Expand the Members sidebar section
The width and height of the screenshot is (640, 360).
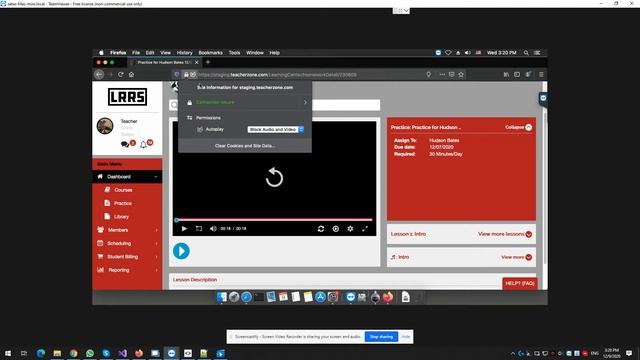pyautogui.click(x=127, y=230)
